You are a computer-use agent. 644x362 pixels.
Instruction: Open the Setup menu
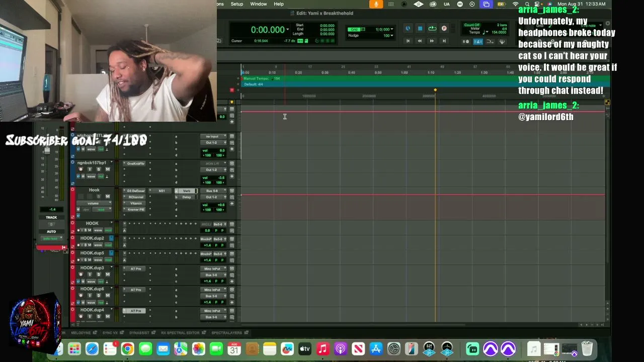(237, 4)
